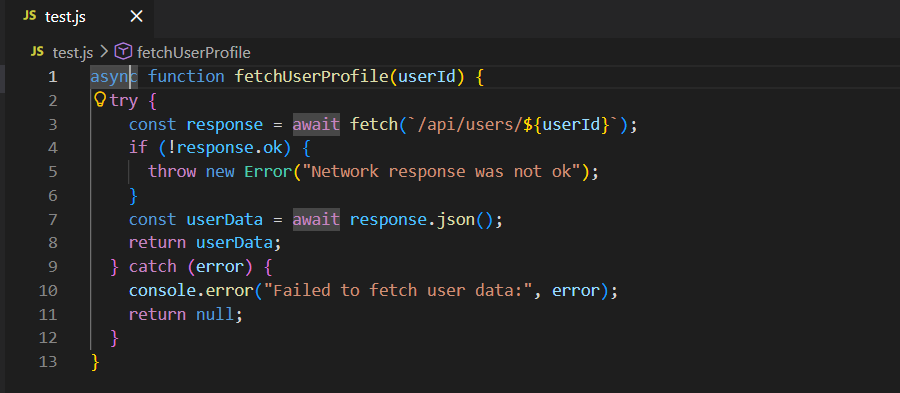Click the closing yellow brace on line 13
Viewport: 900px width, 393px height.
95,362
